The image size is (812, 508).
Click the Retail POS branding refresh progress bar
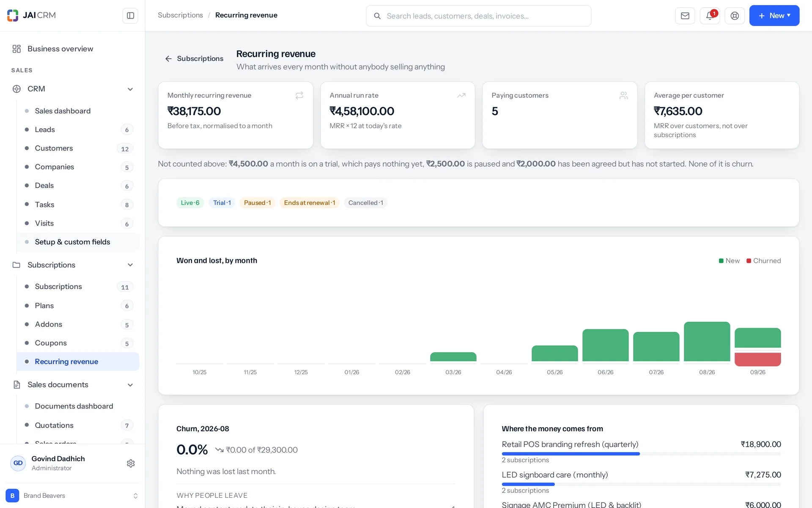click(x=641, y=454)
